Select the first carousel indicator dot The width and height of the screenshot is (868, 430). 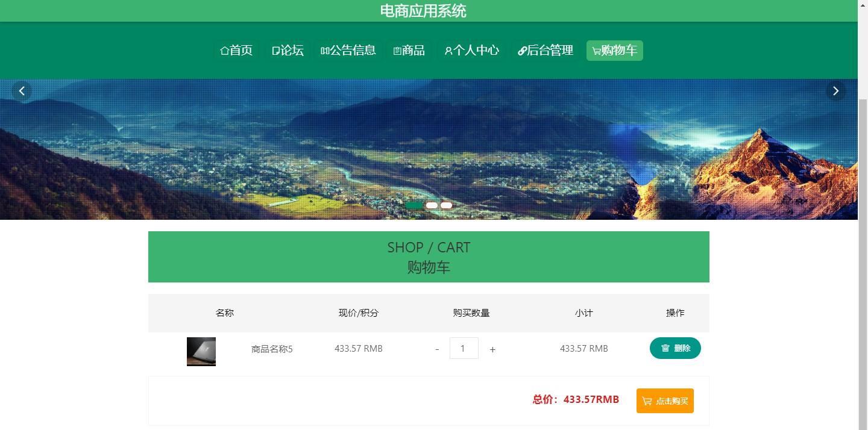pyautogui.click(x=414, y=205)
